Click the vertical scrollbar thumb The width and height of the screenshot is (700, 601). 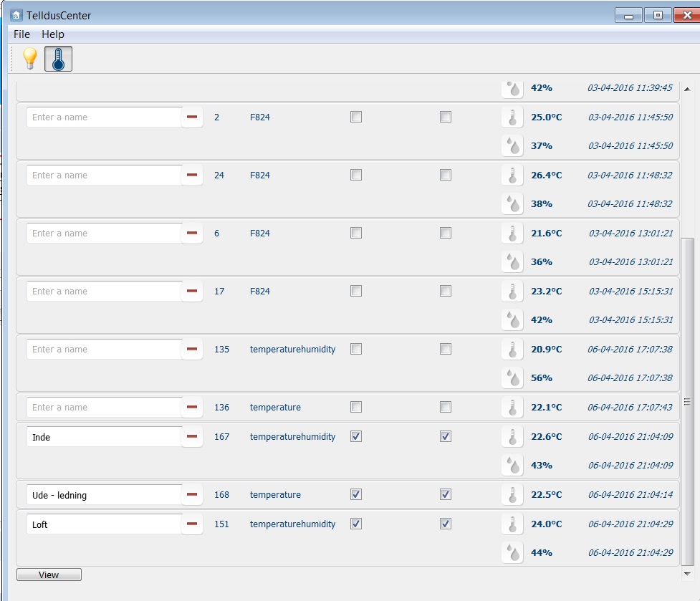688,402
